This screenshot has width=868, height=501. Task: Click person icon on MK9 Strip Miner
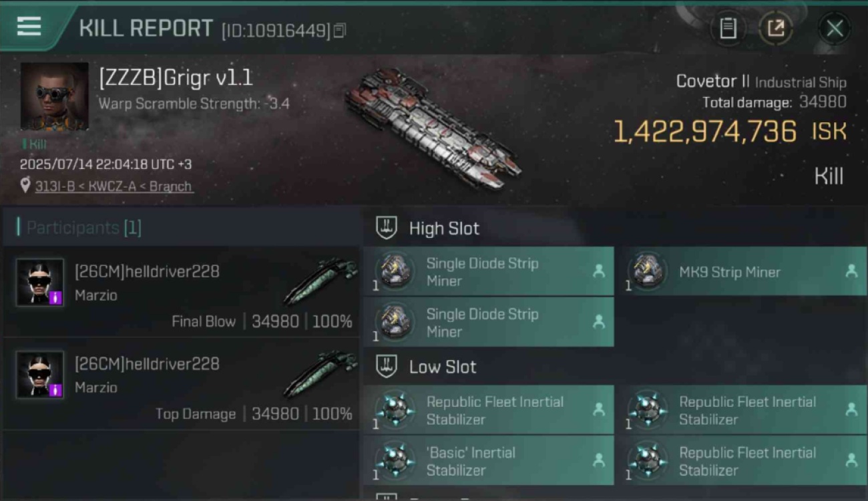[851, 271]
